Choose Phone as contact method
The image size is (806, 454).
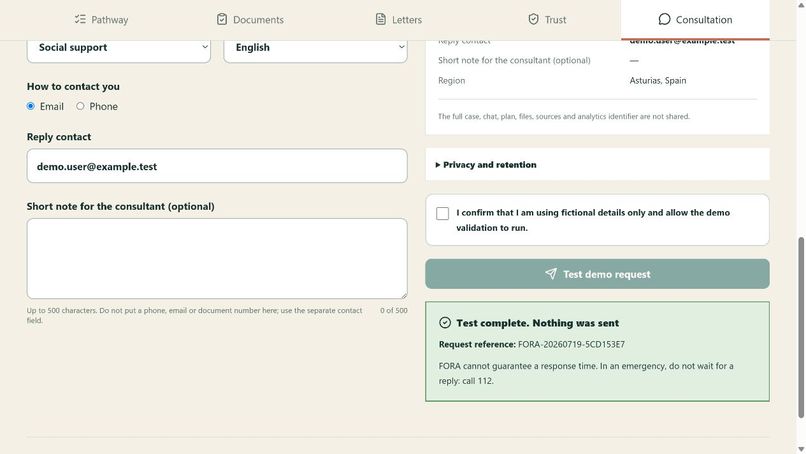point(80,106)
